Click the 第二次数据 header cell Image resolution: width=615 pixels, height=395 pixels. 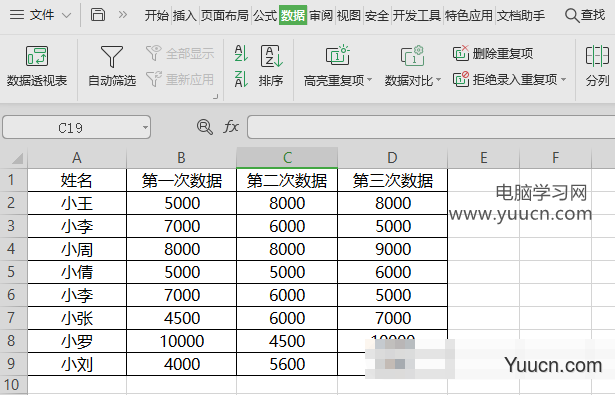click(287, 180)
